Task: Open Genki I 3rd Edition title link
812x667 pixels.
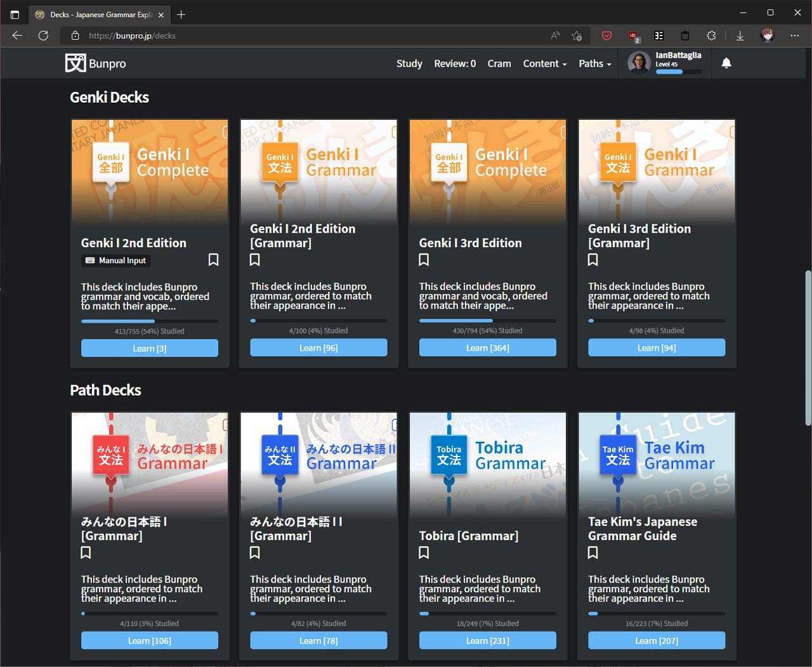Action: [x=470, y=243]
